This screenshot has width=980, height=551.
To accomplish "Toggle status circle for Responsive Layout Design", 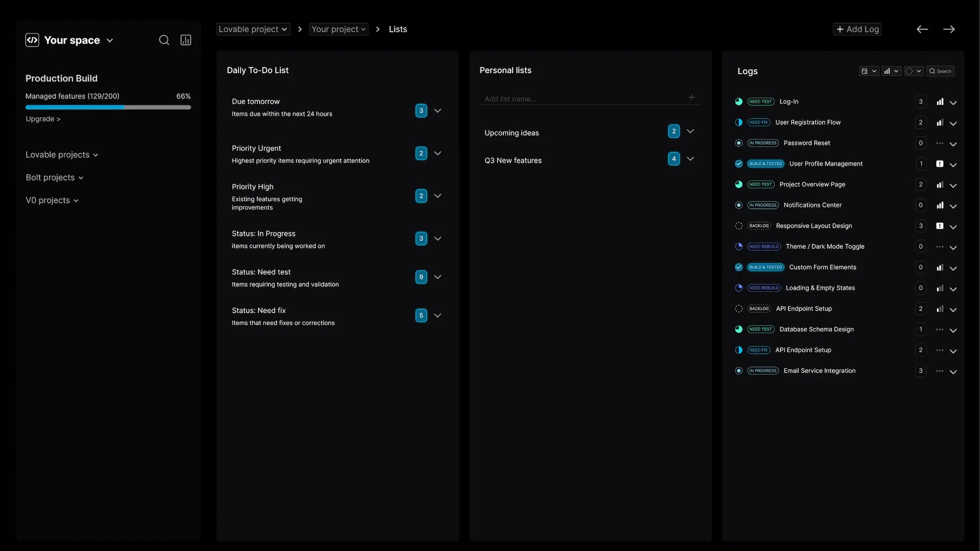I will 738,226.
